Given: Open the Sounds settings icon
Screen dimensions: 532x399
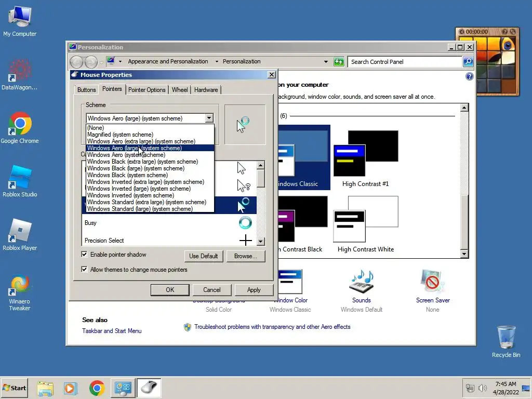Looking at the screenshot, I should pos(362,282).
